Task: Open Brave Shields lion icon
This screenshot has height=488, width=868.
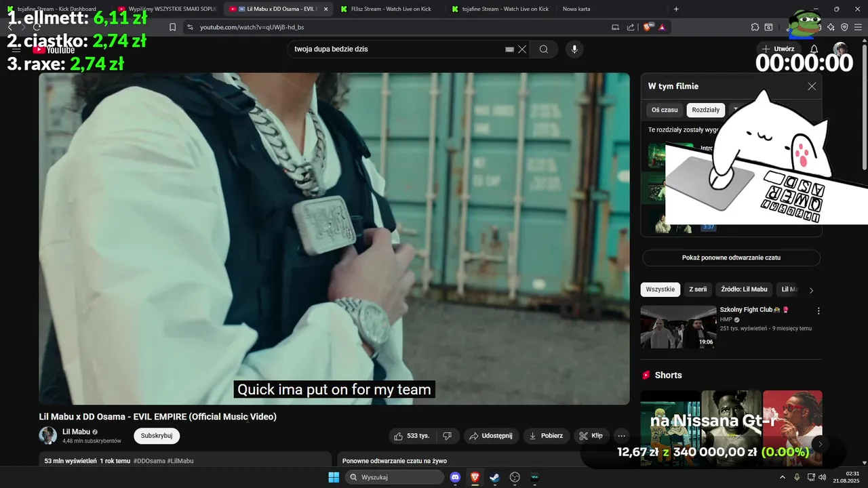Action: [648, 27]
